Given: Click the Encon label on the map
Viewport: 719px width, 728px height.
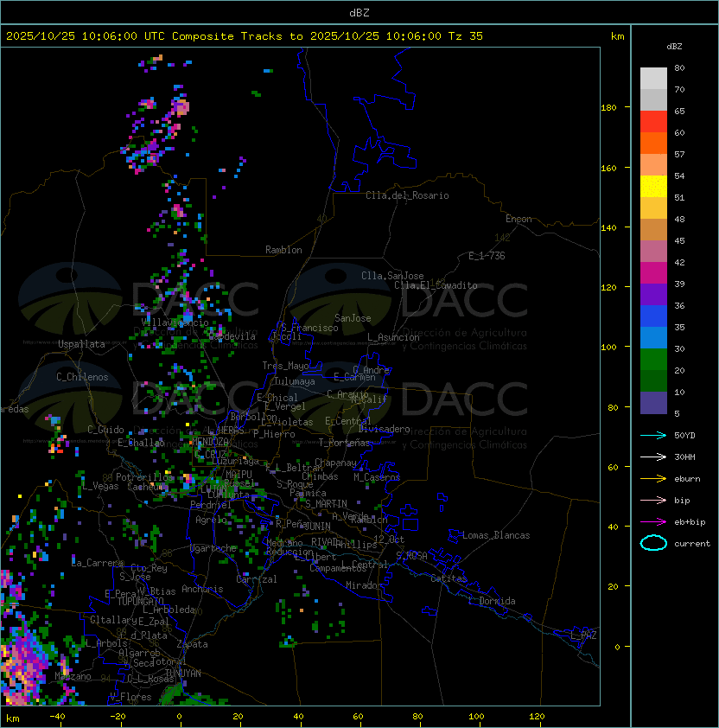Looking at the screenshot, I should [519, 219].
